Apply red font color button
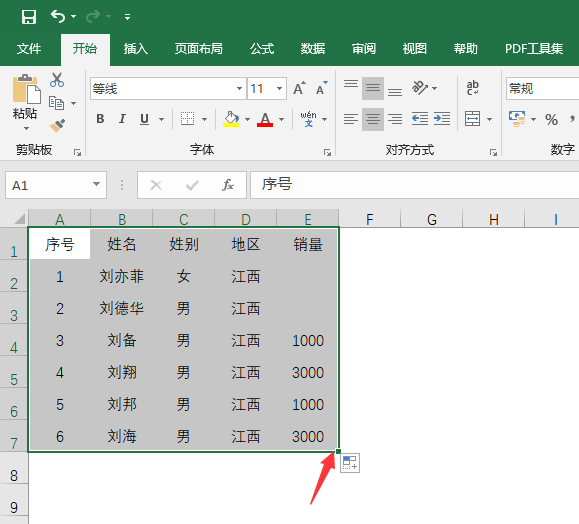Viewport: 579px width, 524px height. [265, 119]
